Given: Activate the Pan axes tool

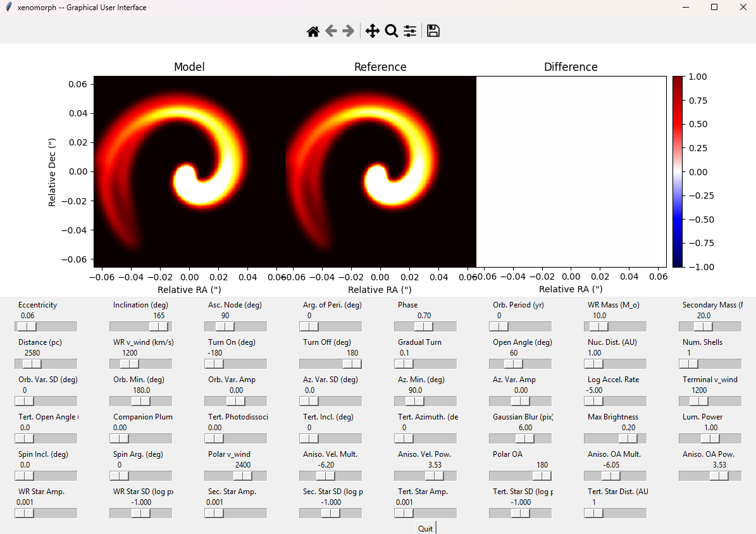Looking at the screenshot, I should [372, 32].
